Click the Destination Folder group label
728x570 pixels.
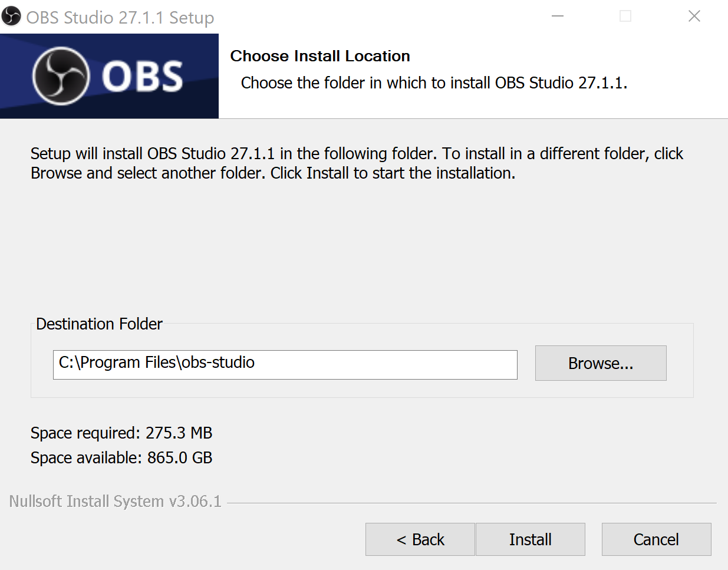(x=99, y=324)
